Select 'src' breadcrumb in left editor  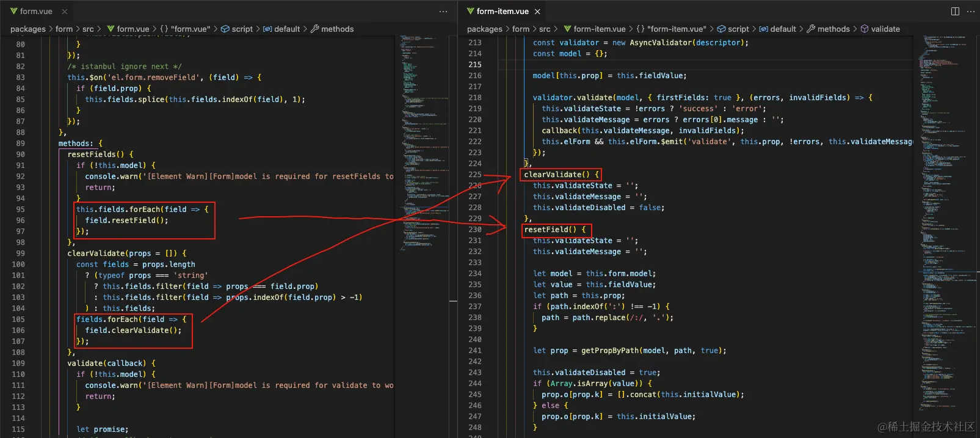click(88, 29)
